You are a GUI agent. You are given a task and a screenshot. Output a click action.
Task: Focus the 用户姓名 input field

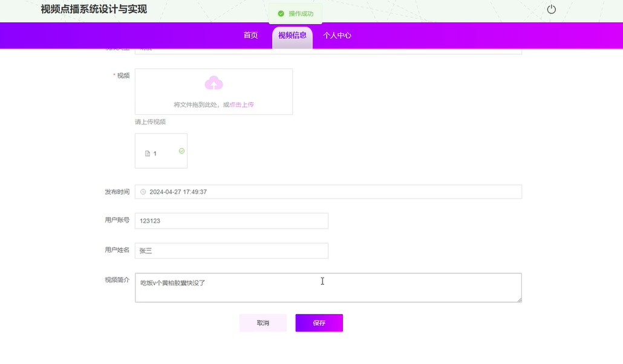pyautogui.click(x=232, y=251)
